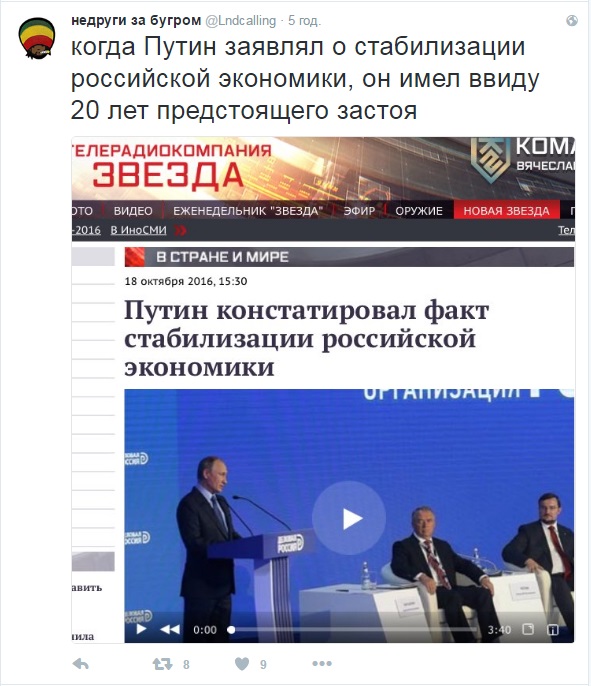Open the ОРУЖИЕ menu item
591x686 pixels.
(419, 210)
